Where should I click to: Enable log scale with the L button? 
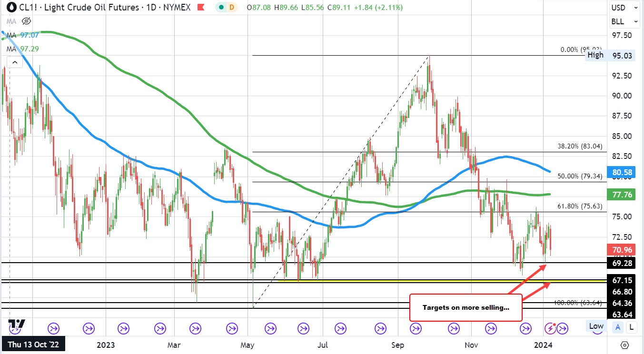point(631,327)
